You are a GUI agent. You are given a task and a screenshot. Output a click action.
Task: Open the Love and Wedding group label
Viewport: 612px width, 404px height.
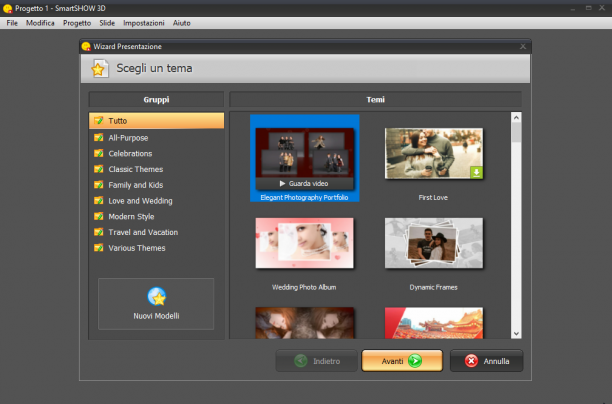coord(141,201)
